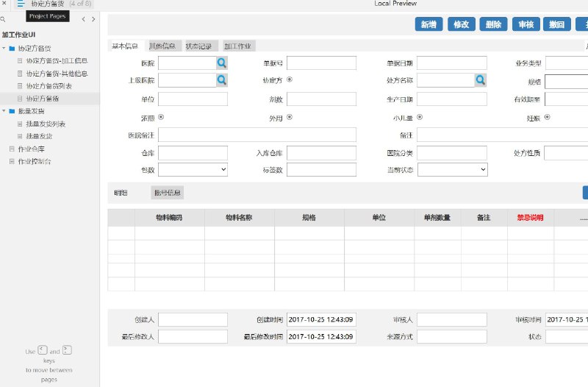
Task: Click the 单据号 input field
Action: 321,63
